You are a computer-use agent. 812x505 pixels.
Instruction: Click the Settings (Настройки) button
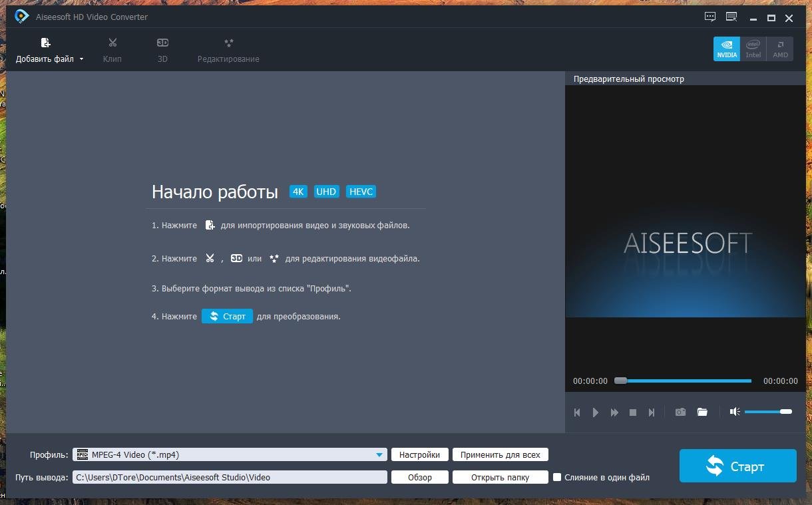[419, 455]
